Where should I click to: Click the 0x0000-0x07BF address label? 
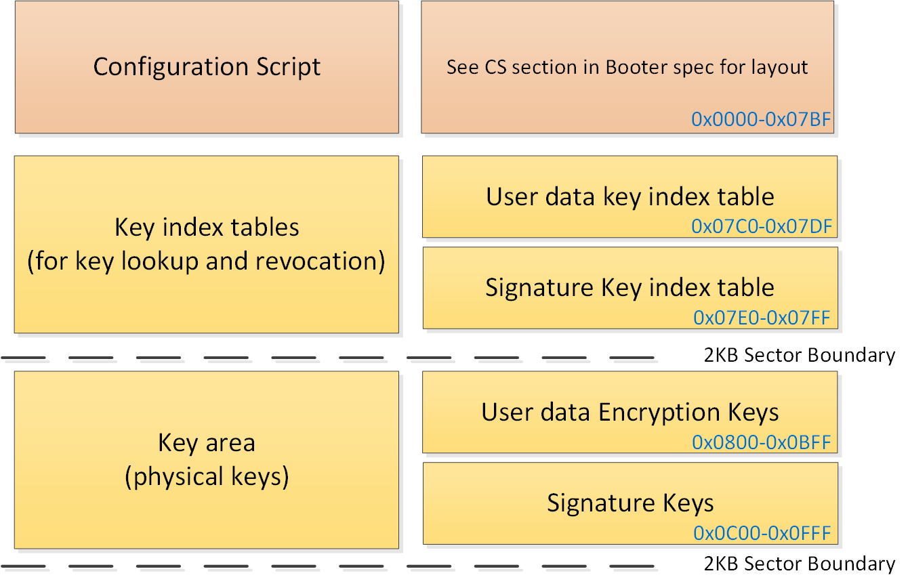[x=761, y=120]
